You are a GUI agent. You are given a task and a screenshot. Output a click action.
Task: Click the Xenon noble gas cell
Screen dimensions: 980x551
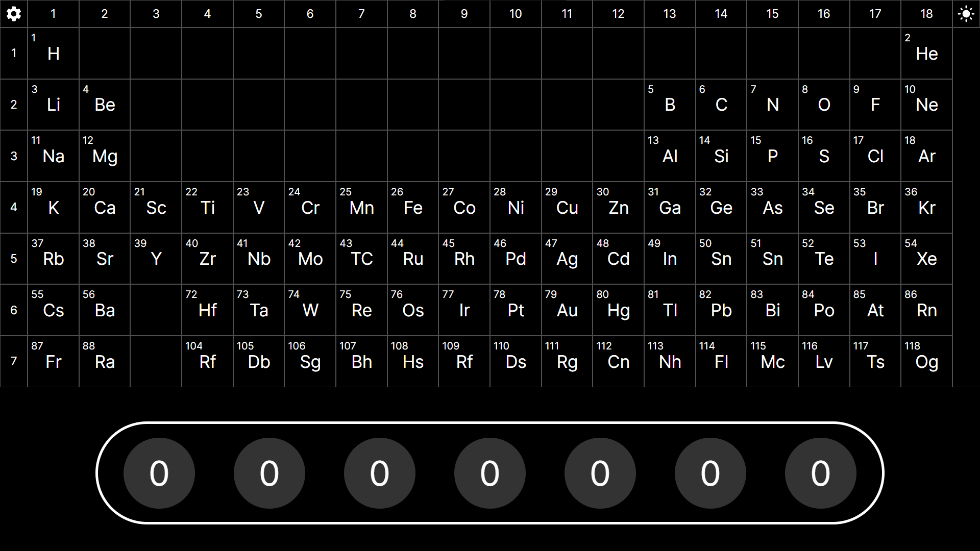926,259
